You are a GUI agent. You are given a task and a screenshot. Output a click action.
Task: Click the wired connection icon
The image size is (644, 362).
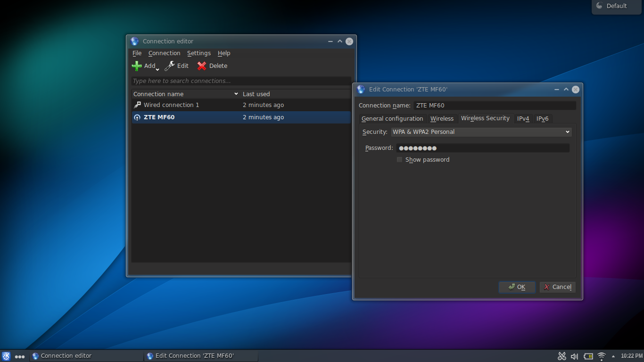[137, 105]
